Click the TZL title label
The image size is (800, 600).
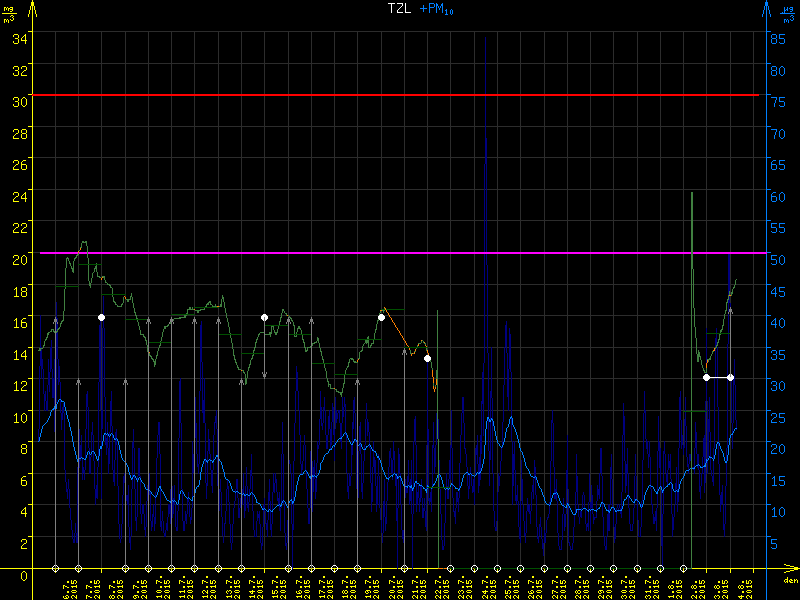pos(399,8)
